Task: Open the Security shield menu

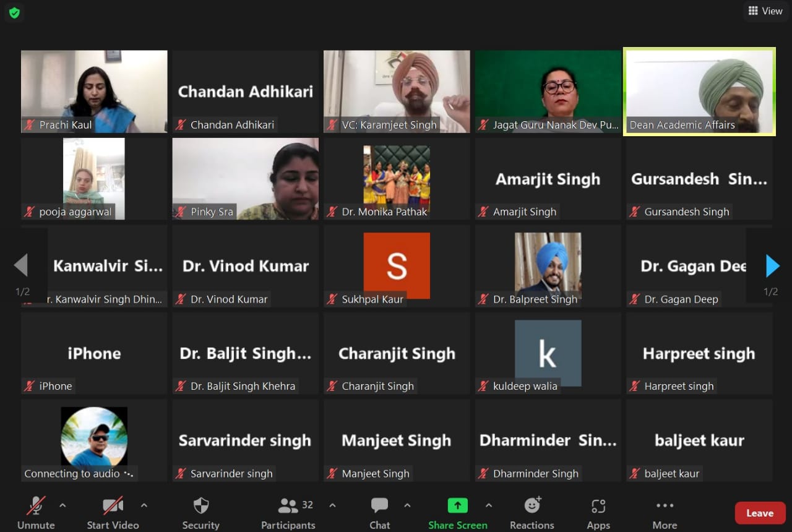Action: pyautogui.click(x=201, y=513)
